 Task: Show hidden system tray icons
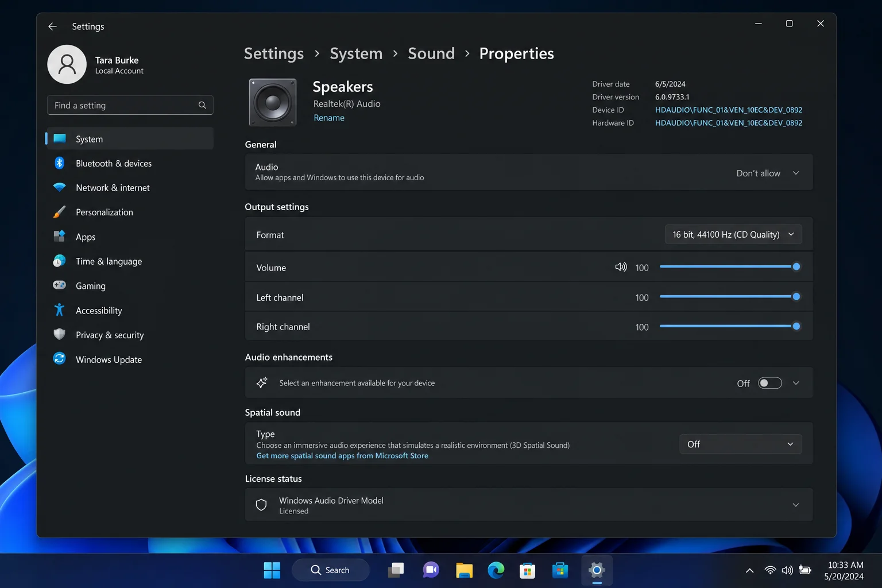pyautogui.click(x=749, y=570)
